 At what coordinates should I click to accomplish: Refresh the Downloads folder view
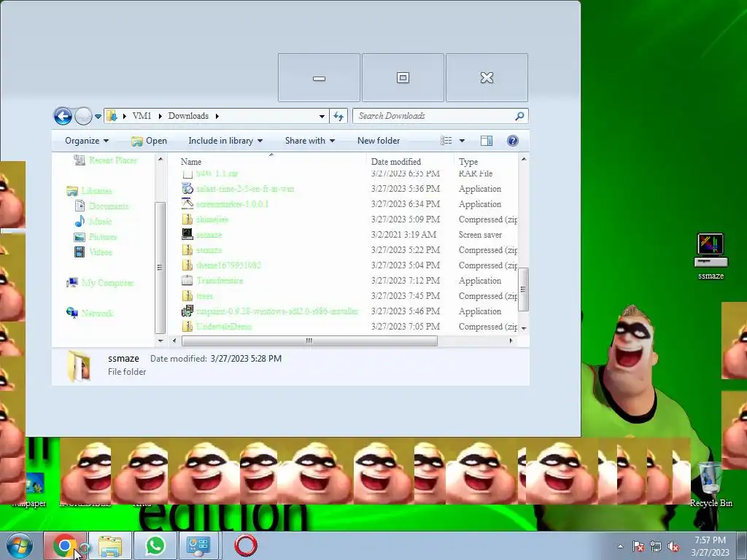tap(338, 116)
